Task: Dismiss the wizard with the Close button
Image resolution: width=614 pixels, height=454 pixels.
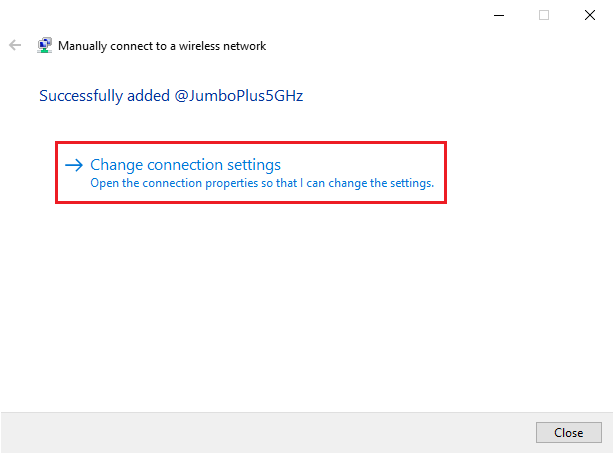Action: coord(569,432)
